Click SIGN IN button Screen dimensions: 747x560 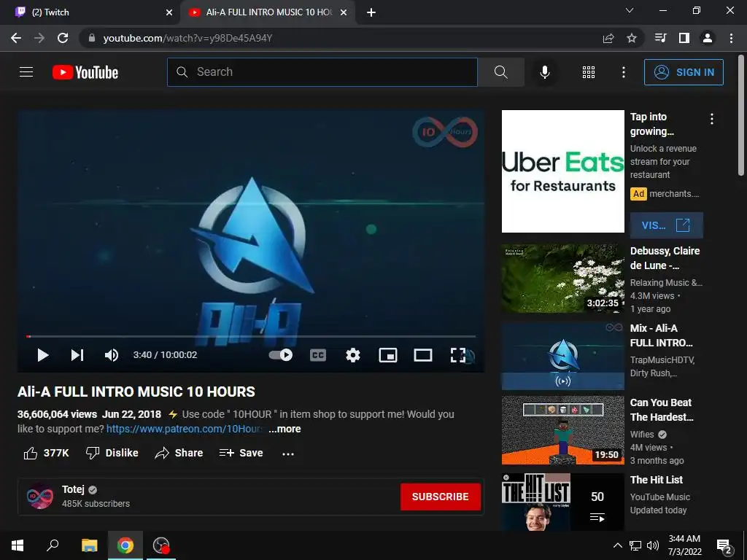click(684, 72)
